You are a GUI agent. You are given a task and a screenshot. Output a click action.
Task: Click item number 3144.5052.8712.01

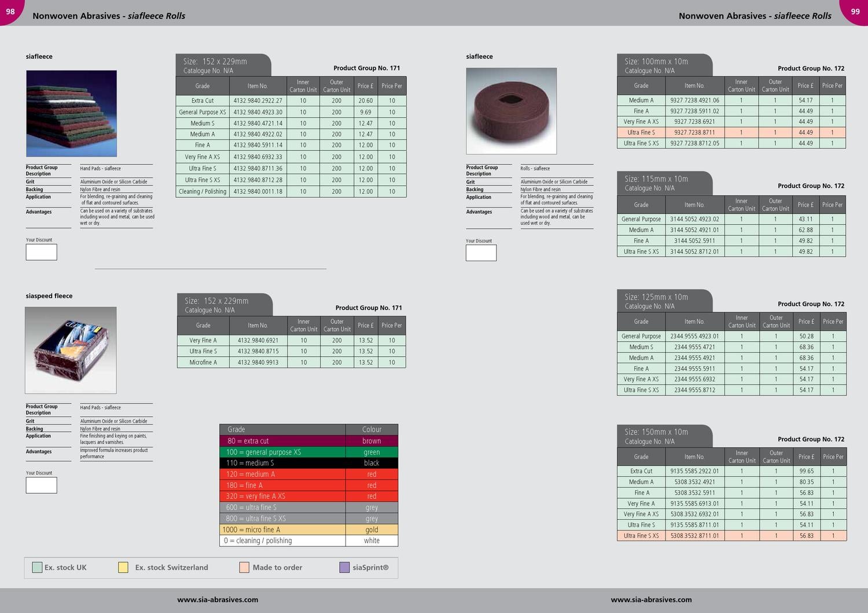click(695, 252)
